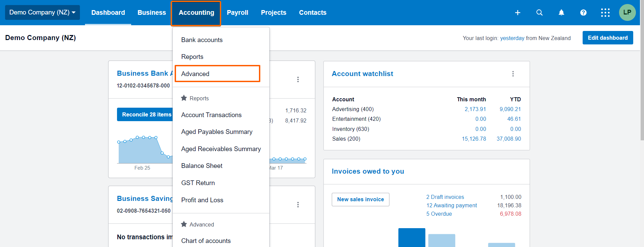Image resolution: width=644 pixels, height=247 pixels.
Task: Open the 5 Overdue invoices link
Action: [439, 214]
